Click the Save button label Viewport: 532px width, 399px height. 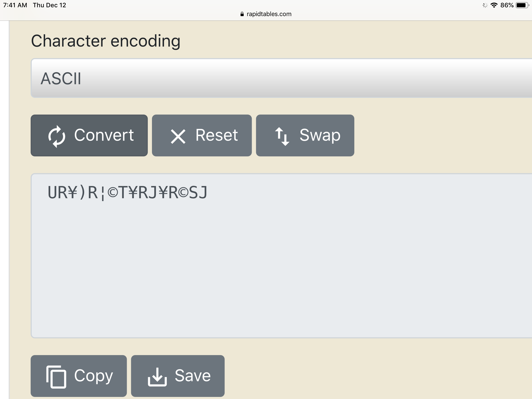tap(192, 376)
